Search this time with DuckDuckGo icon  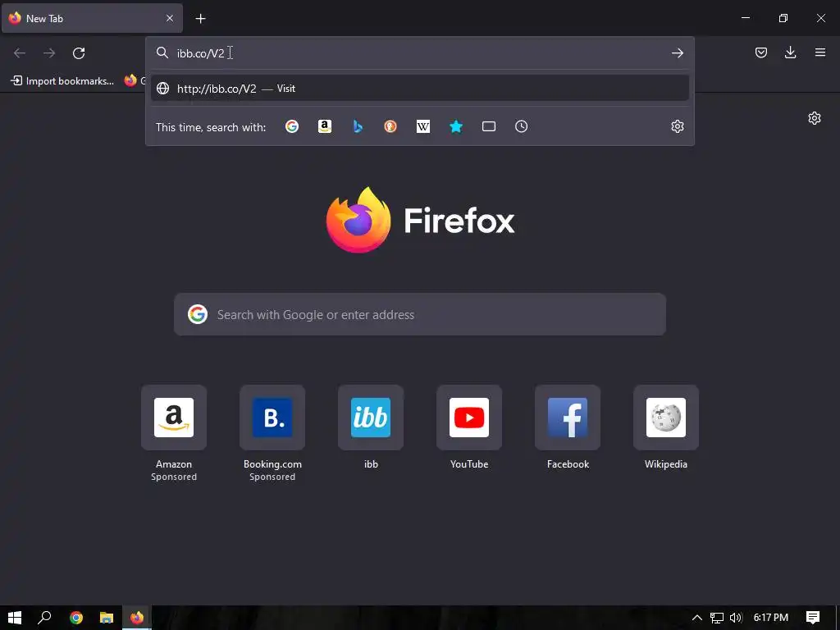coord(390,126)
